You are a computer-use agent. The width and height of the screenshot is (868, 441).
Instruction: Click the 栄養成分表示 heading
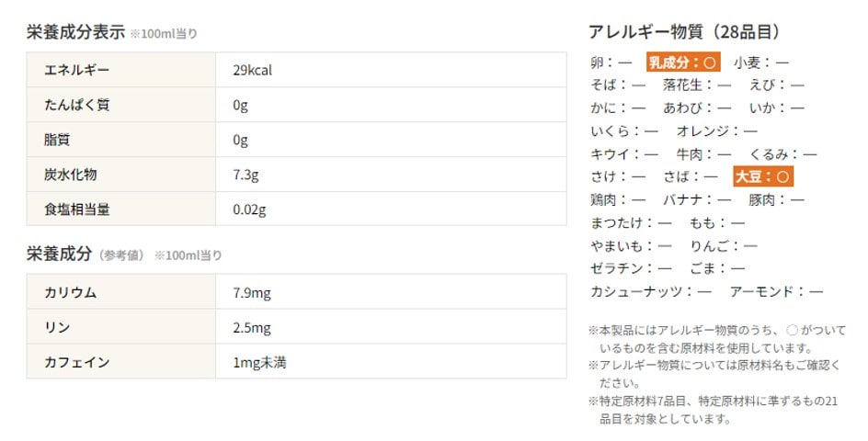pos(75,32)
